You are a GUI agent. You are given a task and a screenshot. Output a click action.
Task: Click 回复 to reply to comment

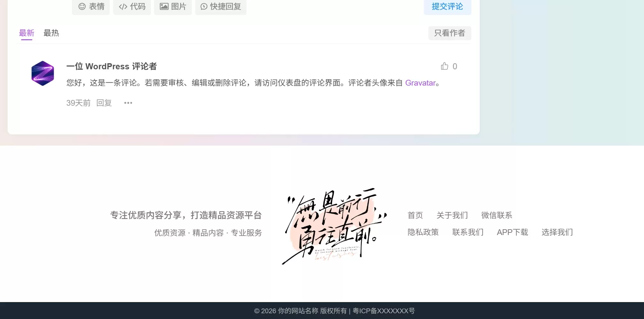pyautogui.click(x=104, y=103)
